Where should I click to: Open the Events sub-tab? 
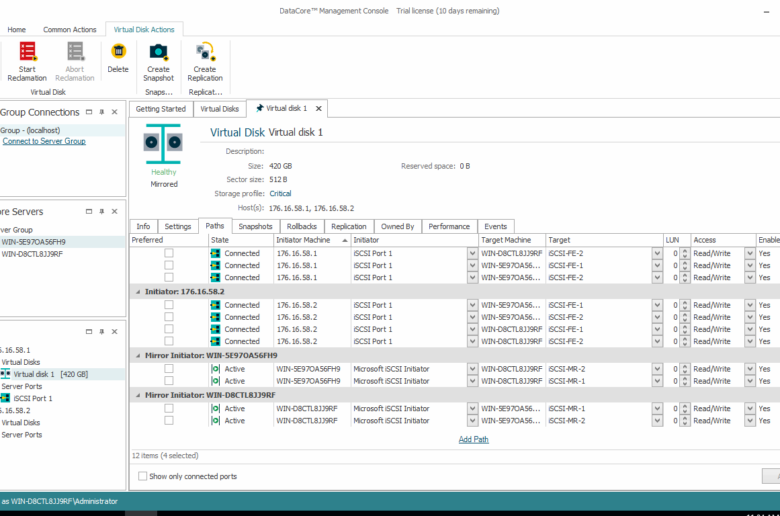click(x=496, y=226)
